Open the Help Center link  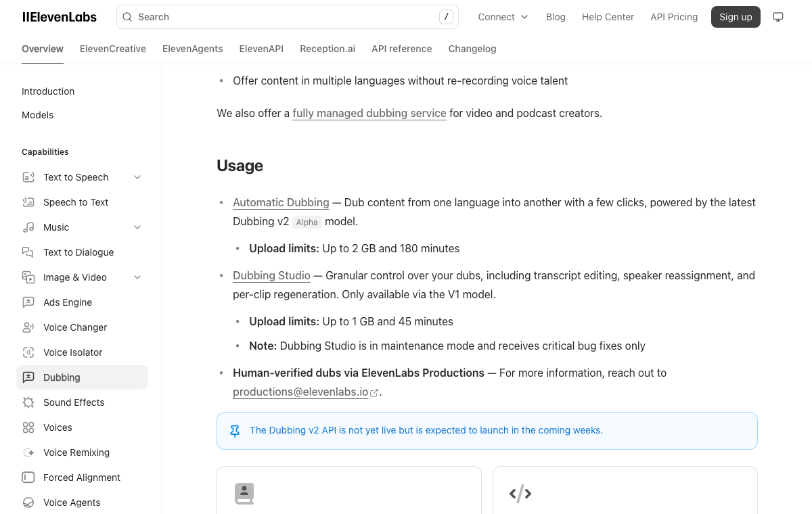[x=608, y=17]
